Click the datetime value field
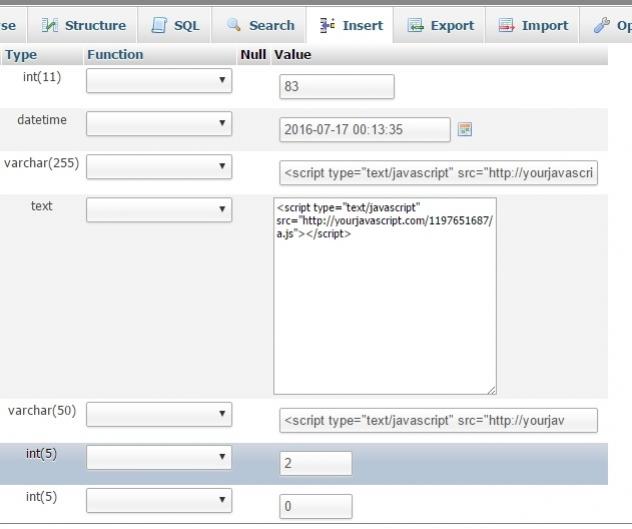The height and width of the screenshot is (529, 632). pyautogui.click(x=364, y=129)
